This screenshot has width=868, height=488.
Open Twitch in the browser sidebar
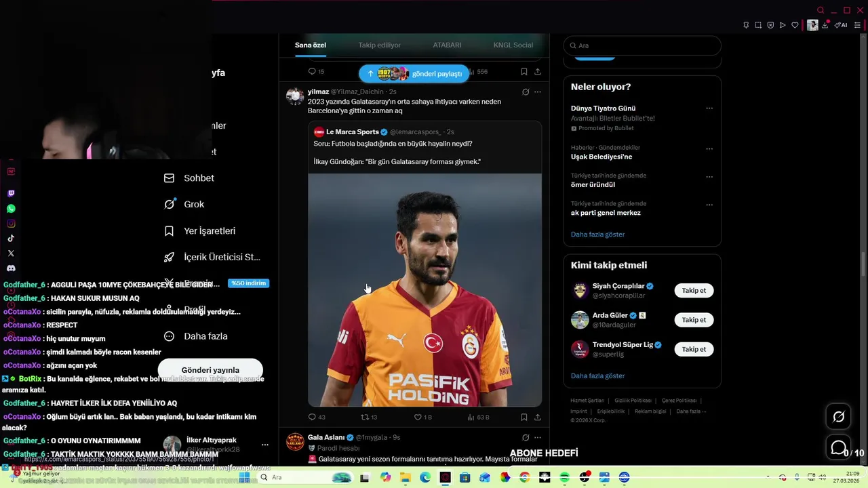point(11,194)
